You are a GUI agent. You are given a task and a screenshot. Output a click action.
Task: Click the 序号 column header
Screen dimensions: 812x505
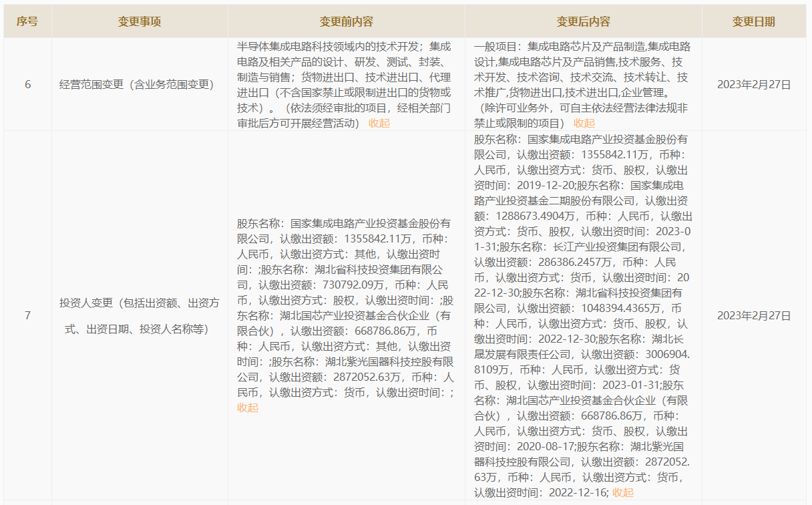[x=27, y=21]
